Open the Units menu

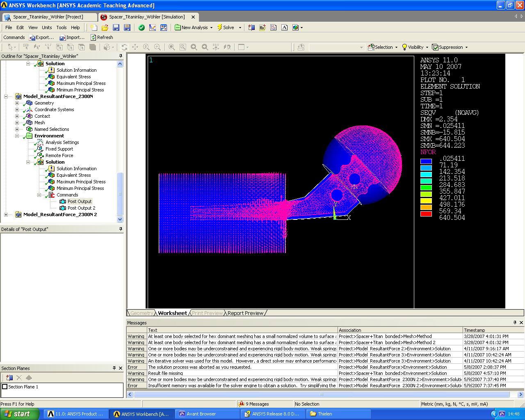click(47, 27)
